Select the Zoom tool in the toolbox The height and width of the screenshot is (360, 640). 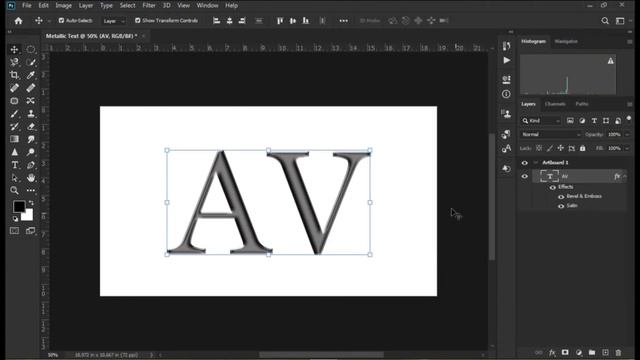coord(15,191)
